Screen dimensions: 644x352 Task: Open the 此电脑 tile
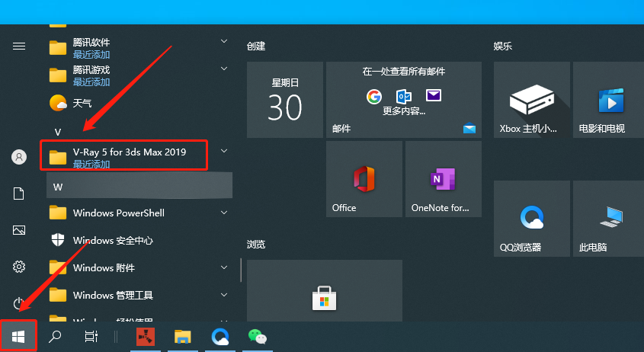(x=608, y=219)
